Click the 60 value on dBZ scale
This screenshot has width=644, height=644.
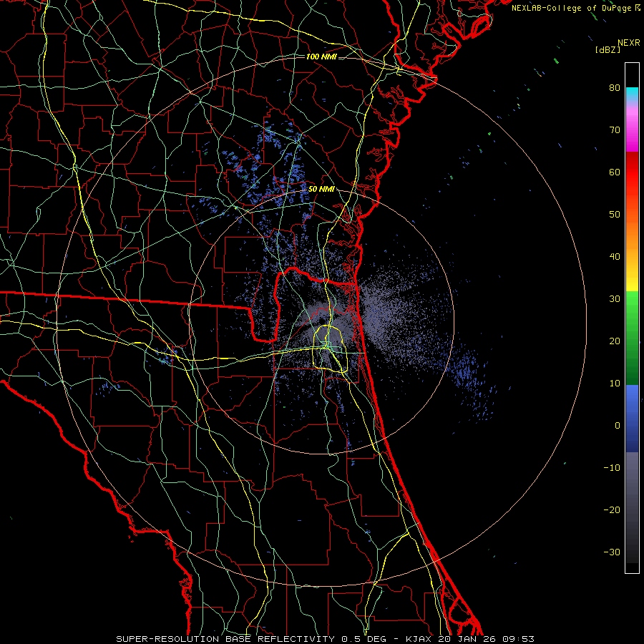[x=615, y=172]
